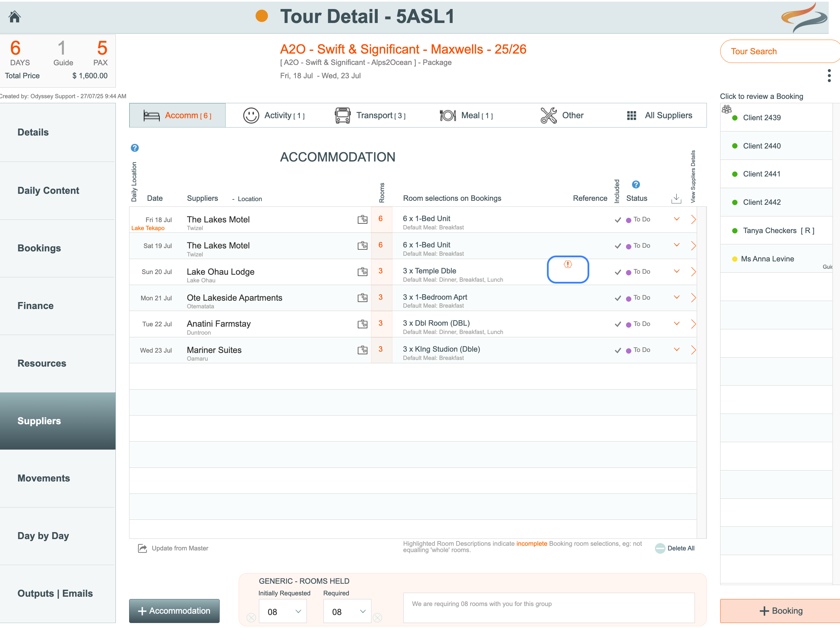Expand status dropdown for Lake Ohau Lodge

(676, 271)
